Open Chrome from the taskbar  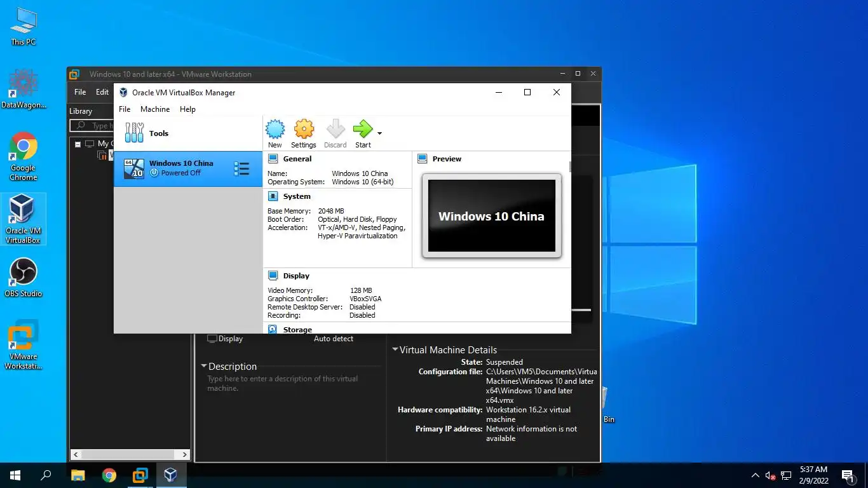109,475
